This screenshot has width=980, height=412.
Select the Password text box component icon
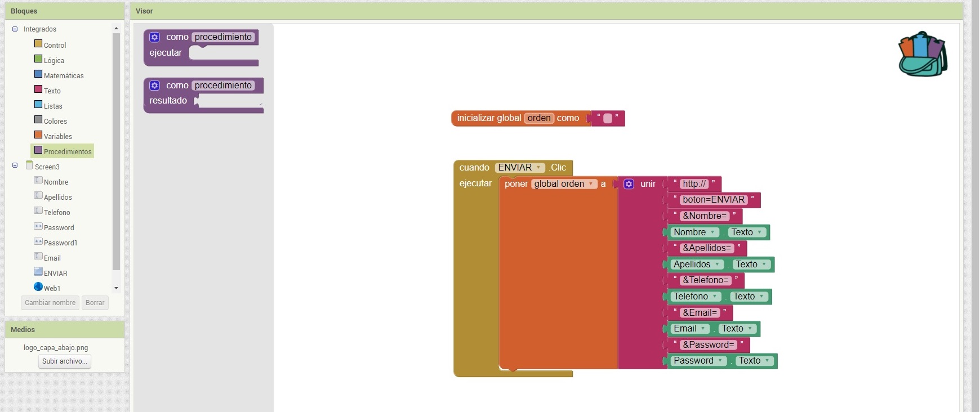pos(38,226)
